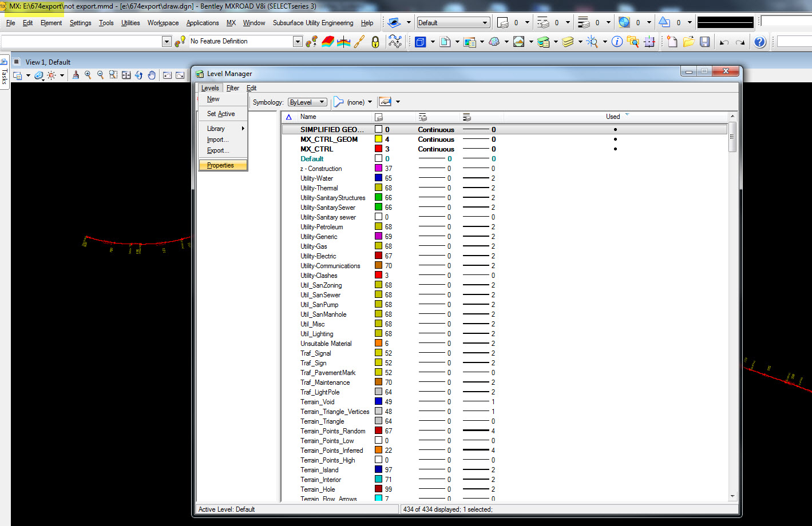Click magenta swatch of z - Construction
This screenshot has width=812, height=526.
(378, 168)
